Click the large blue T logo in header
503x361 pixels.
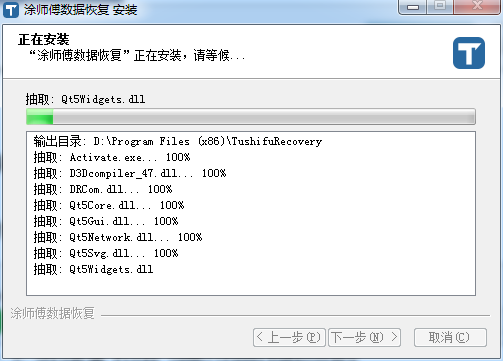tap(469, 53)
